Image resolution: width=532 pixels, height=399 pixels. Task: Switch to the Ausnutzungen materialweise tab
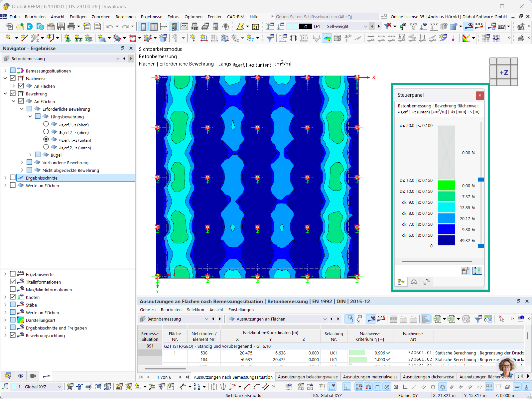(x=370, y=377)
